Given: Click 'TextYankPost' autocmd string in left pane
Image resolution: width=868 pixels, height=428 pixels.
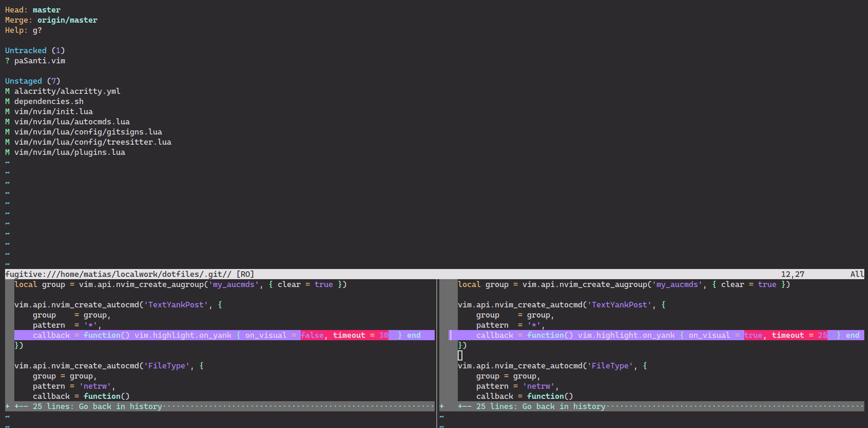Looking at the screenshot, I should point(176,305).
